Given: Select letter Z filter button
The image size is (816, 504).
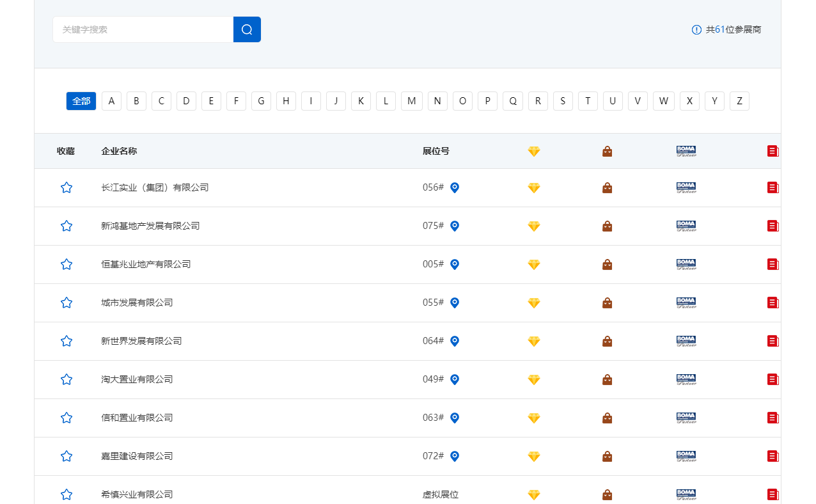Looking at the screenshot, I should 739,101.
